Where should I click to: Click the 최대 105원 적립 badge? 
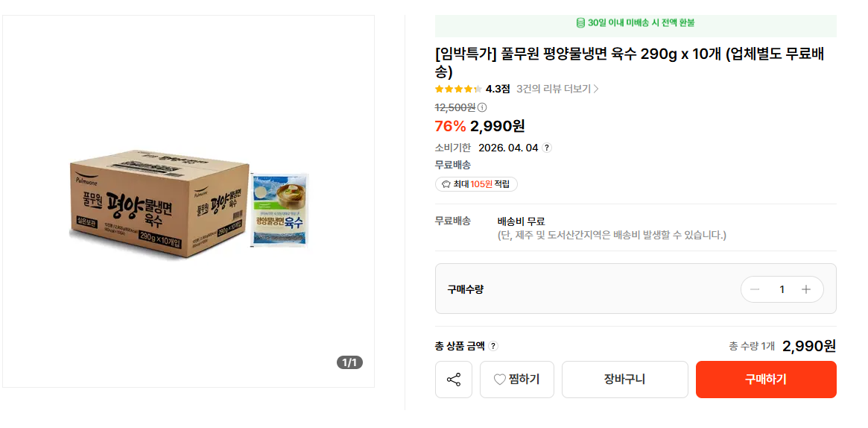point(476,184)
